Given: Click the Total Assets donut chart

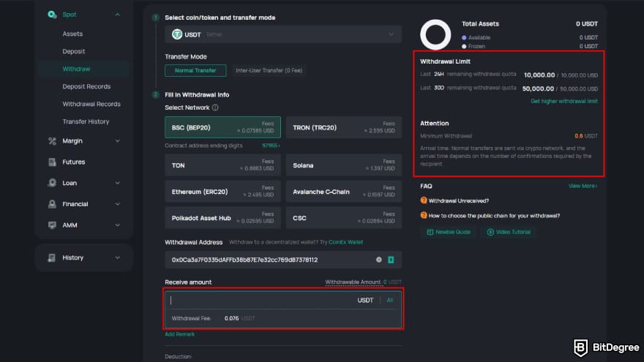Looking at the screenshot, I should click(435, 34).
